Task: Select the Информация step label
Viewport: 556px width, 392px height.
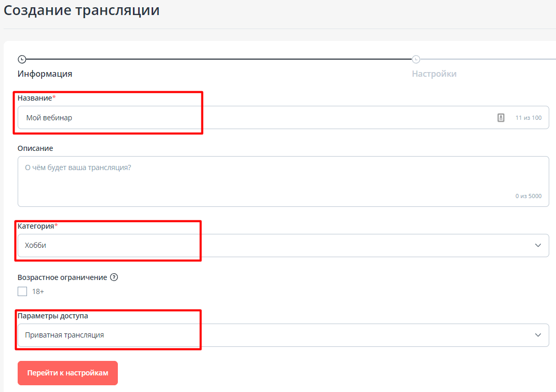Action: click(45, 74)
